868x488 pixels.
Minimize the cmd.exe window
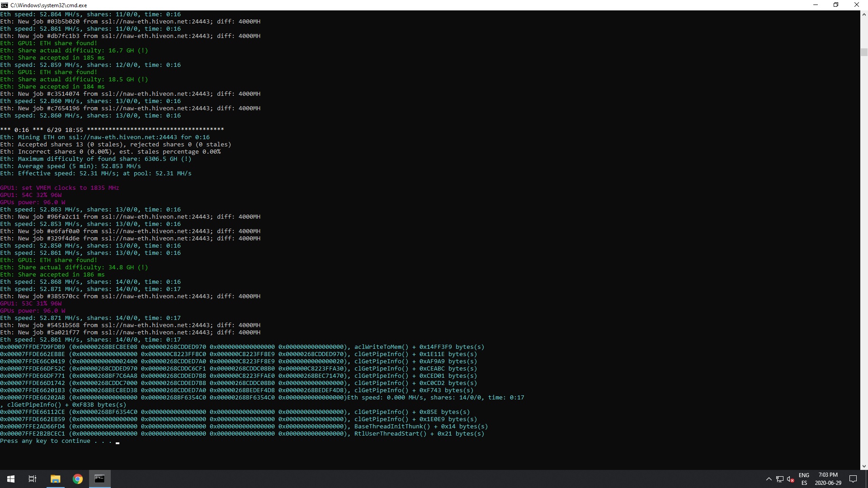coord(816,5)
